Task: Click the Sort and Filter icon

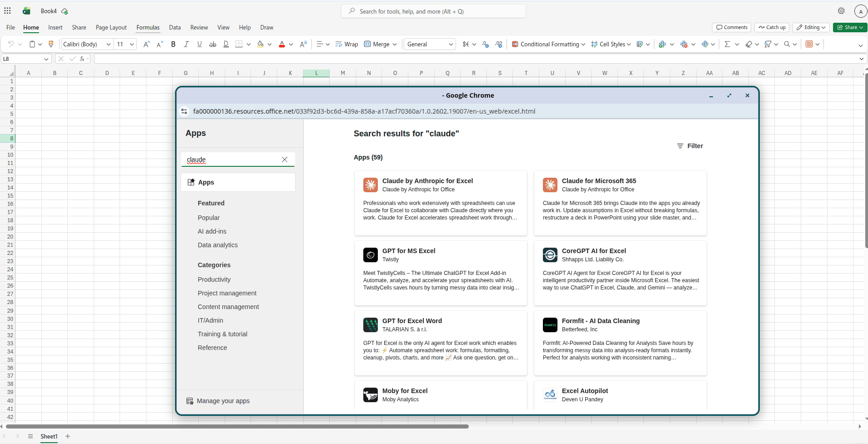Action: [768, 44]
